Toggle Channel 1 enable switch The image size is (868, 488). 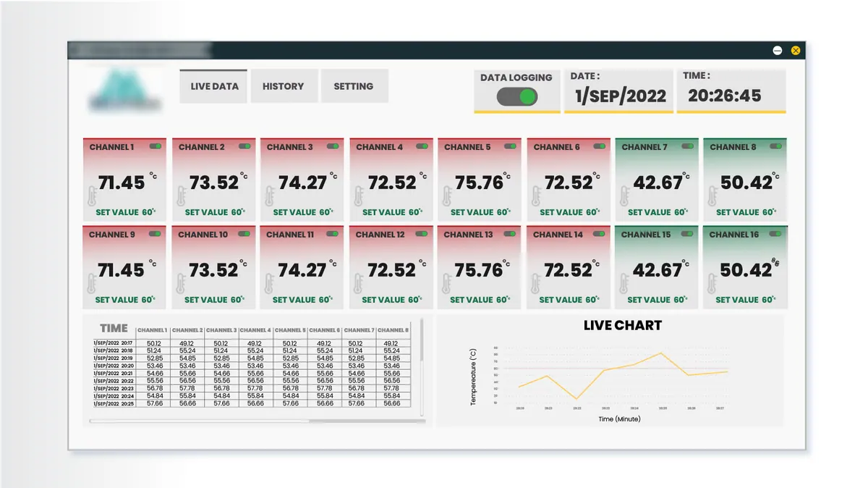tap(156, 146)
